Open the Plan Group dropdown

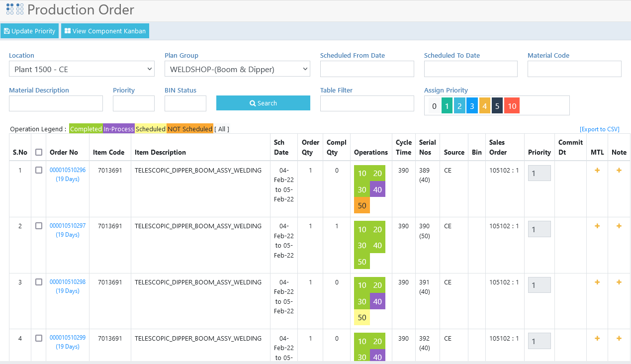[x=237, y=69]
